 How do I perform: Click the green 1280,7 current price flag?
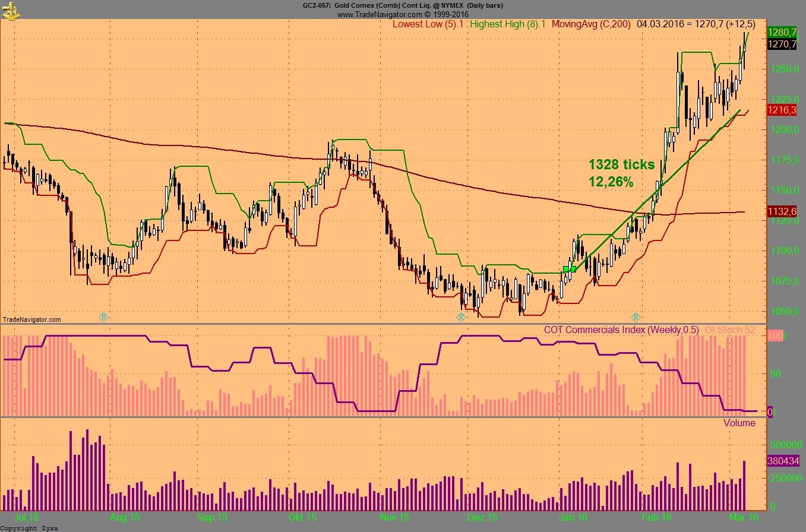[782, 33]
